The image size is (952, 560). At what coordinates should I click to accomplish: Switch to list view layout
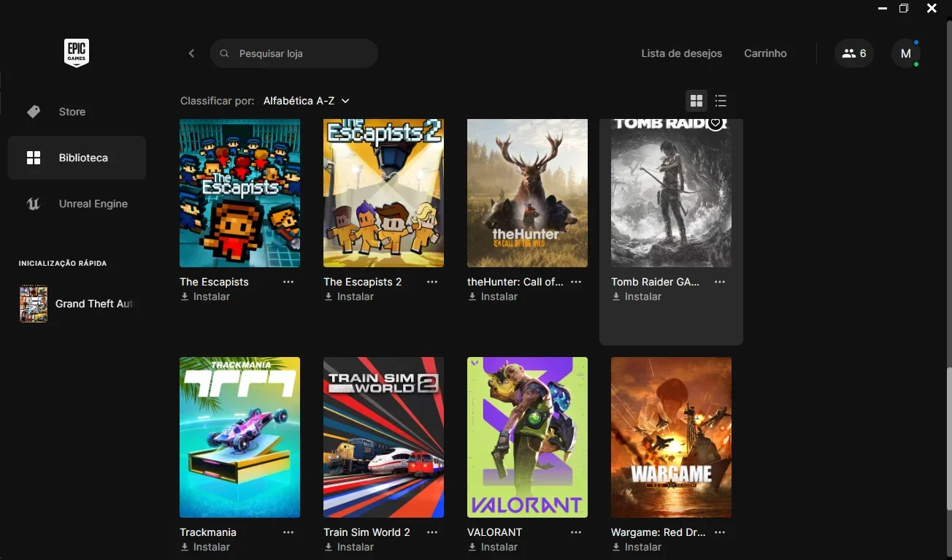(721, 101)
